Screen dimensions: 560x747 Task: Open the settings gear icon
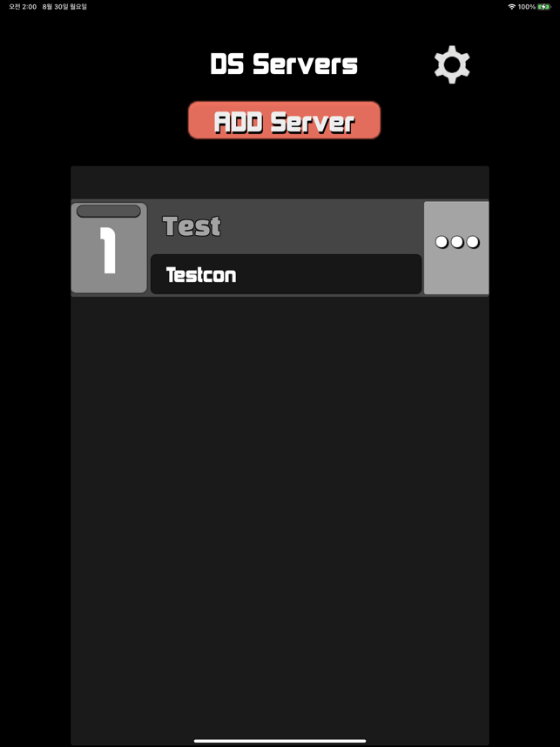tap(452, 64)
